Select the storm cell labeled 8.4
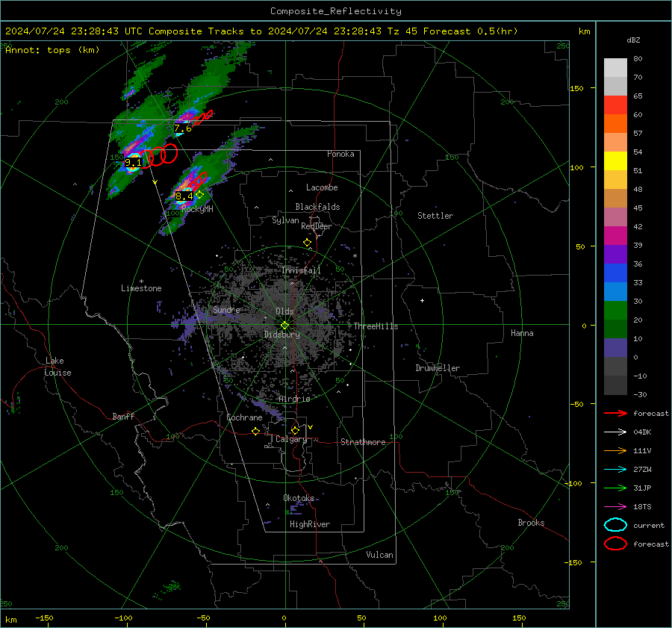This screenshot has width=672, height=628. tap(184, 196)
